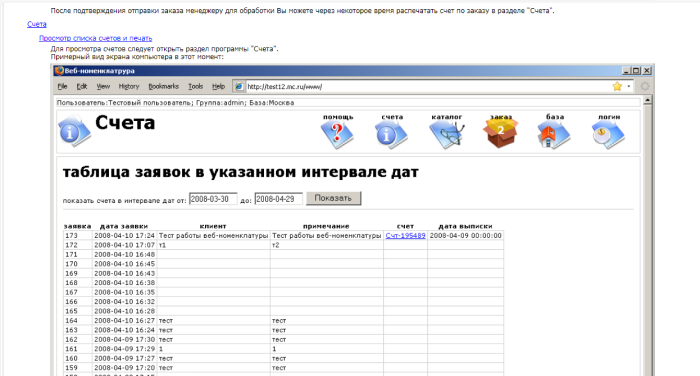Open the View menu
Image resolution: width=700 pixels, height=376 pixels.
coord(103,87)
